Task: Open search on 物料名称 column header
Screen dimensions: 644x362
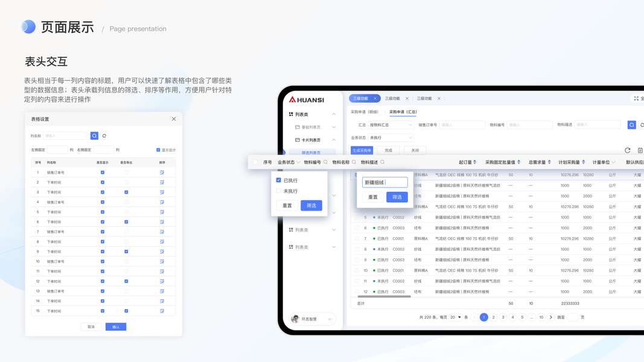Action: point(354,162)
